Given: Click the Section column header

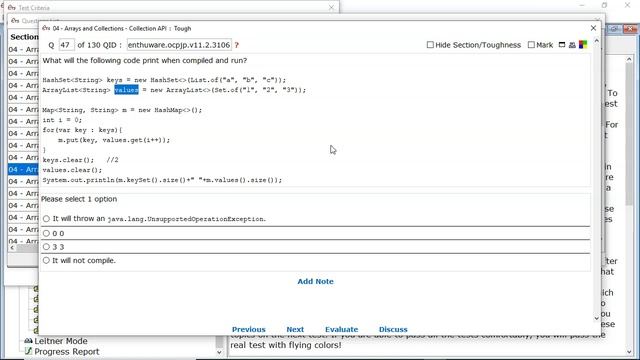Looking at the screenshot, I should [x=24, y=37].
